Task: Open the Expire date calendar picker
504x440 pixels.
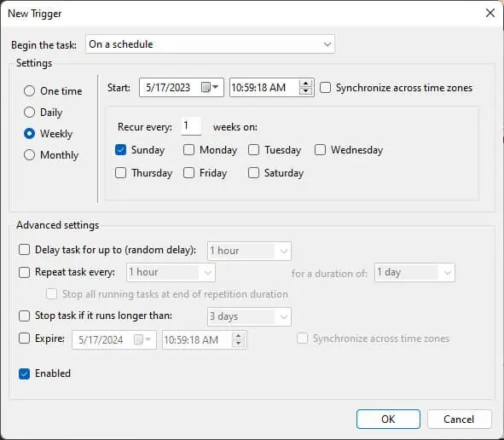Action: click(142, 339)
